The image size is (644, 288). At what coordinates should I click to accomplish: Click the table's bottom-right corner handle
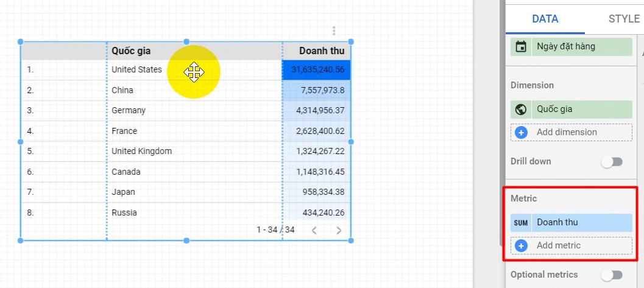351,241
